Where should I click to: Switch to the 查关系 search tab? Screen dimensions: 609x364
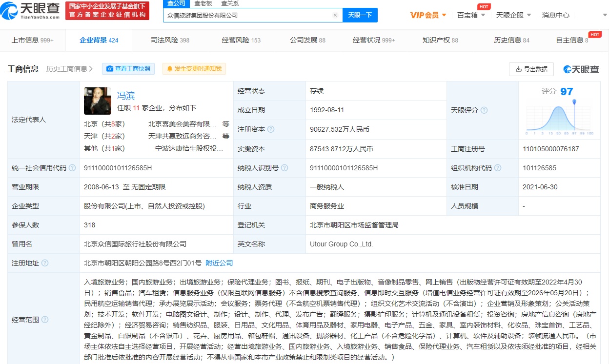(229, 3)
